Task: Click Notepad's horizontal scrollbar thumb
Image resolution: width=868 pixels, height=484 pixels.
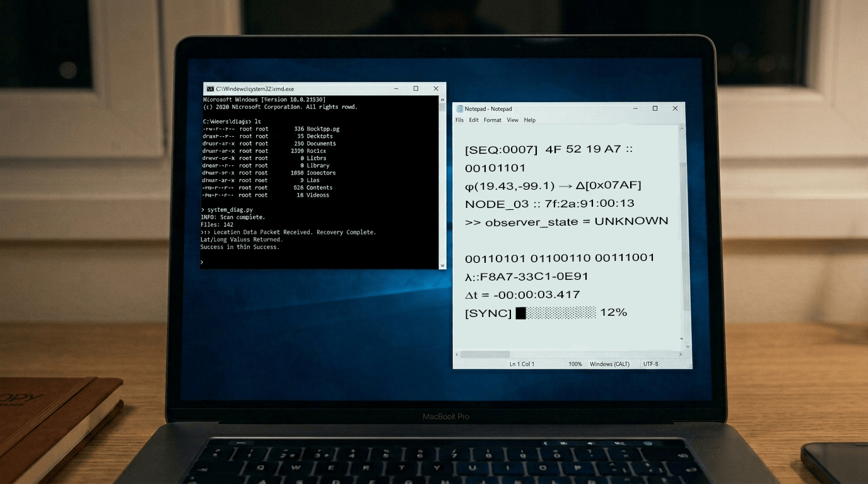Action: click(484, 354)
